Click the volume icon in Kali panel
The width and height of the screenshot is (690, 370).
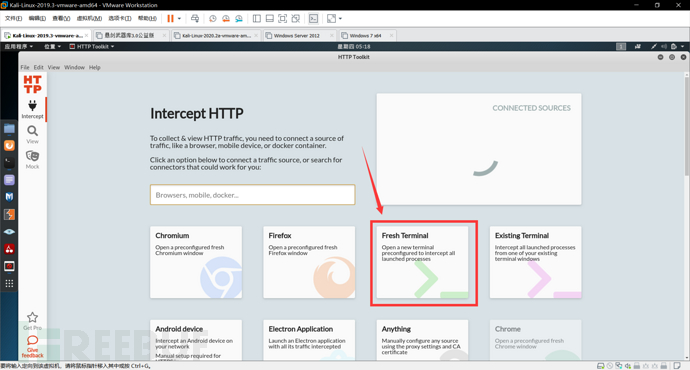pyautogui.click(x=664, y=46)
